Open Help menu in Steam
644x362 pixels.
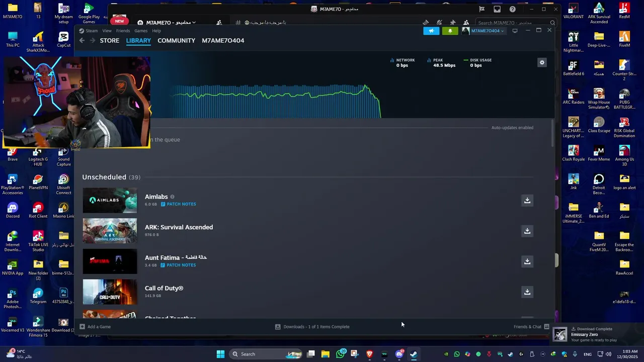[156, 31]
